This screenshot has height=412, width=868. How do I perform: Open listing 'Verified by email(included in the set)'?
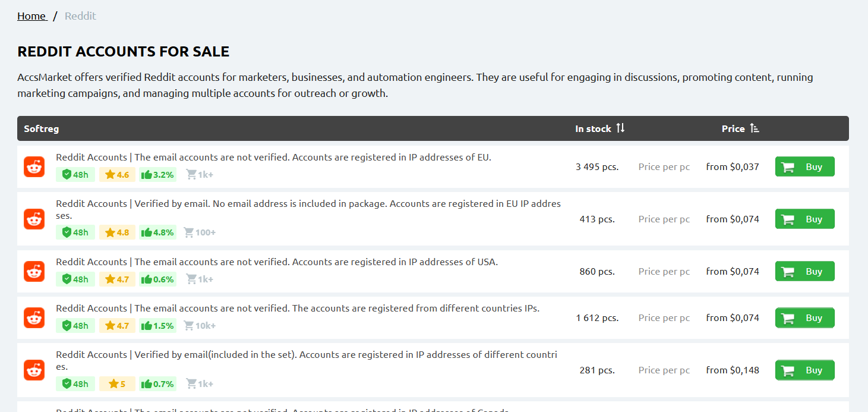[307, 360]
